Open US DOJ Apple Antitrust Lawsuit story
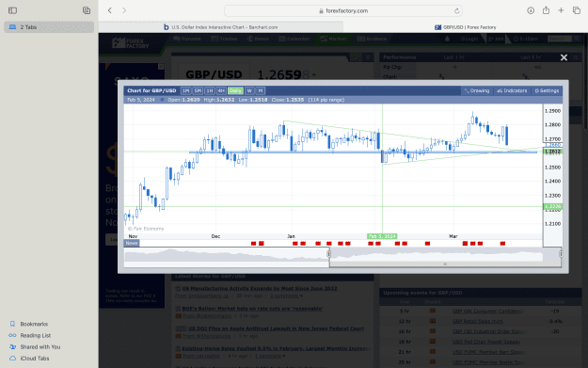Image resolution: width=588 pixels, height=368 pixels. (276, 328)
